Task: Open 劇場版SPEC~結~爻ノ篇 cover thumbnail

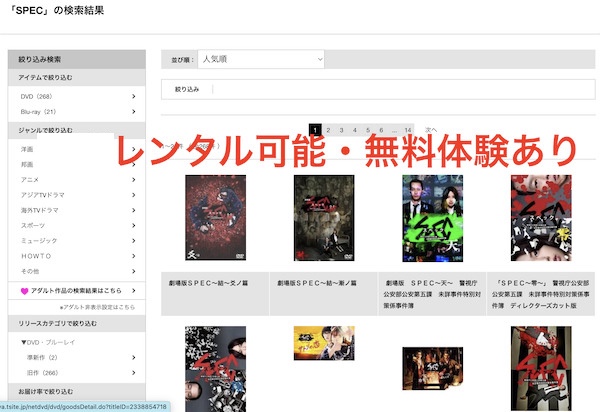Action: 215,218
